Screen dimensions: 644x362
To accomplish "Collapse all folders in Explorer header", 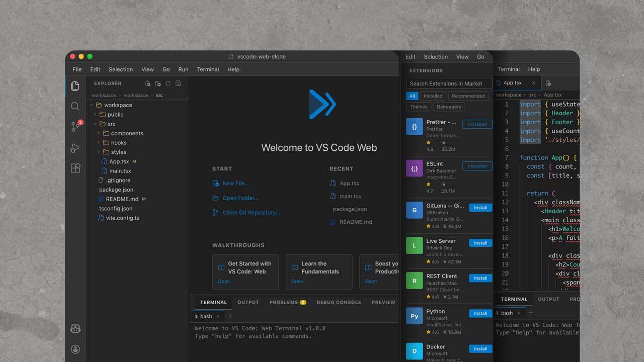I will coord(178,83).
